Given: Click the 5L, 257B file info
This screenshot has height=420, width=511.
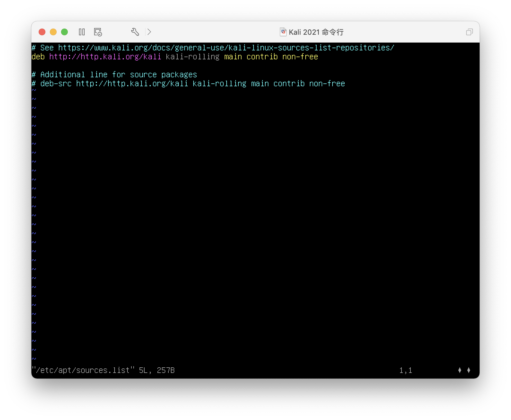Looking at the screenshot, I should (157, 370).
